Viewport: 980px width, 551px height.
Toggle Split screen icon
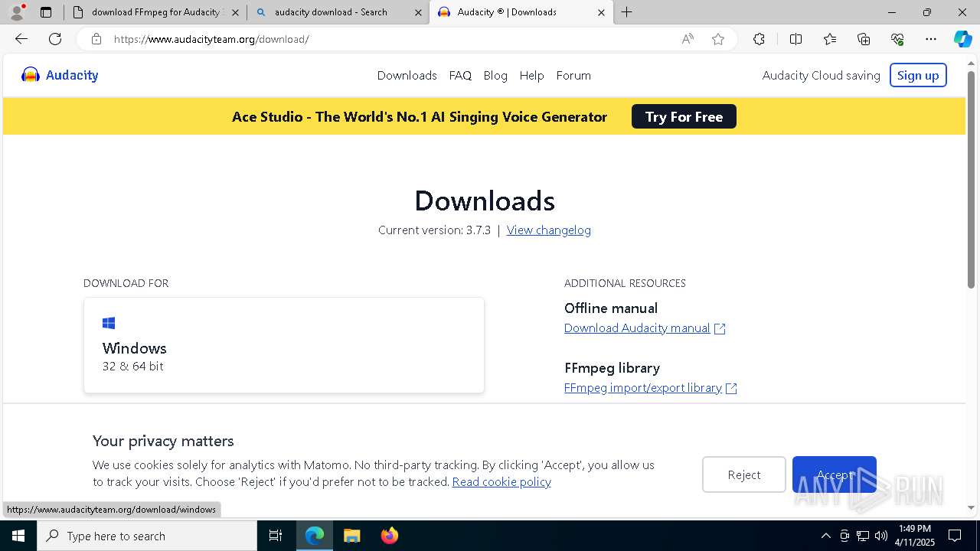click(795, 39)
